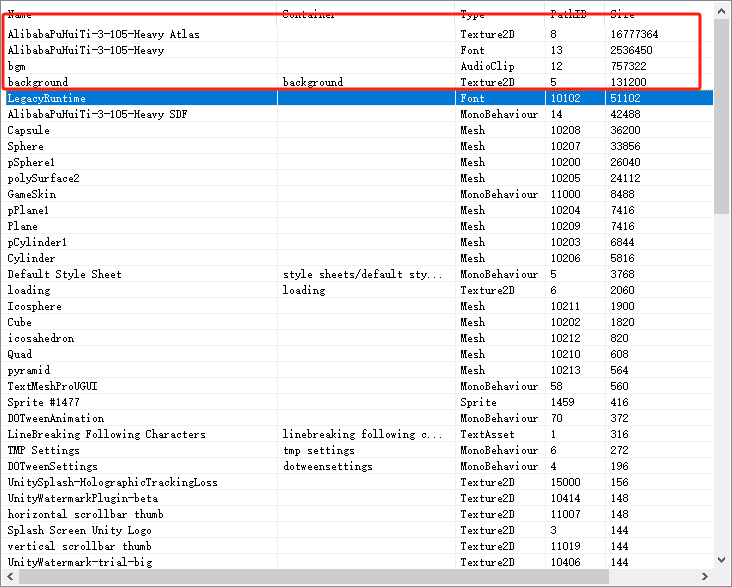
Task: Click the 'tmp settings' container cell
Action: tap(319, 450)
